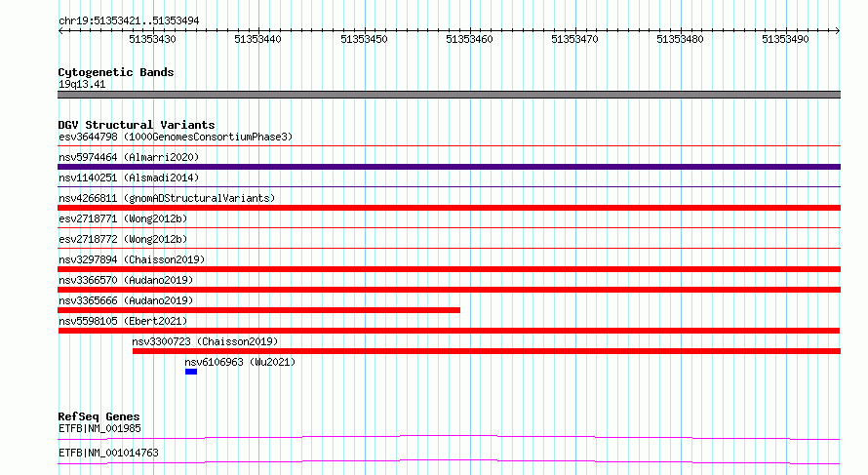Image resolution: width=868 pixels, height=475 pixels.
Task: Select the nsv3300723 Chaisson2019 red bar
Action: pyautogui.click(x=487, y=351)
